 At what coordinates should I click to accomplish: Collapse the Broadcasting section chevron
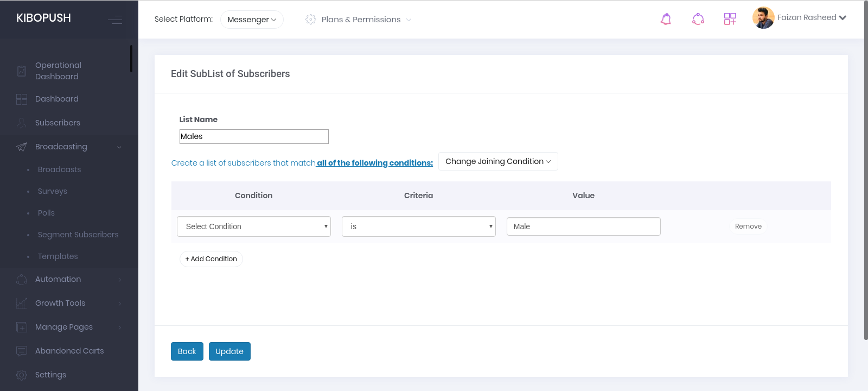119,147
